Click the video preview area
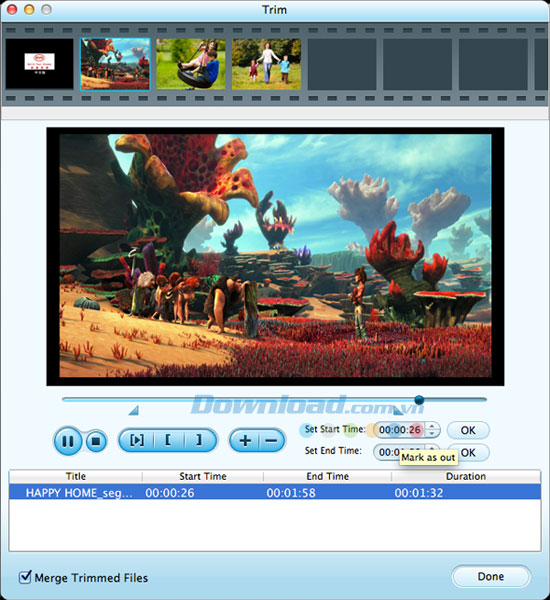Image resolution: width=550 pixels, height=600 pixels. coord(275,256)
